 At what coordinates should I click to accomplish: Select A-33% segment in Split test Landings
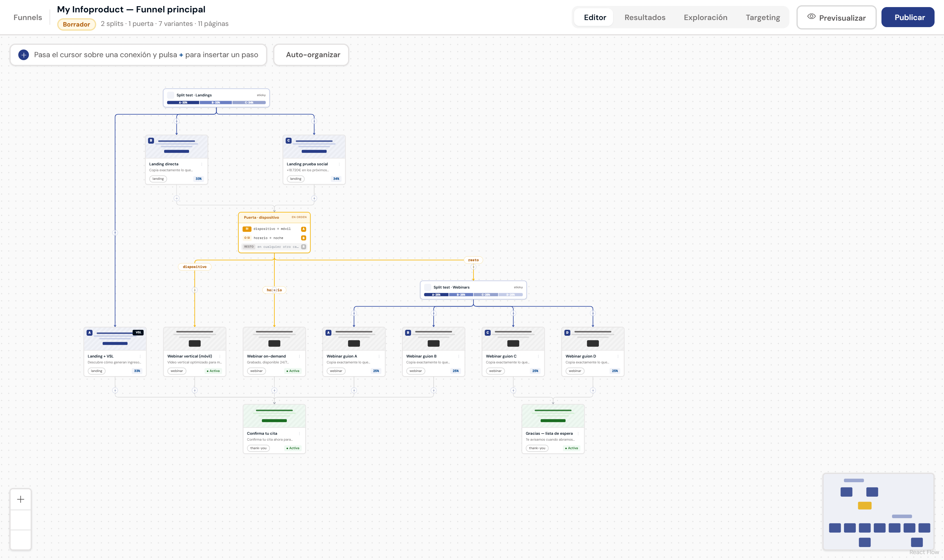point(183,102)
